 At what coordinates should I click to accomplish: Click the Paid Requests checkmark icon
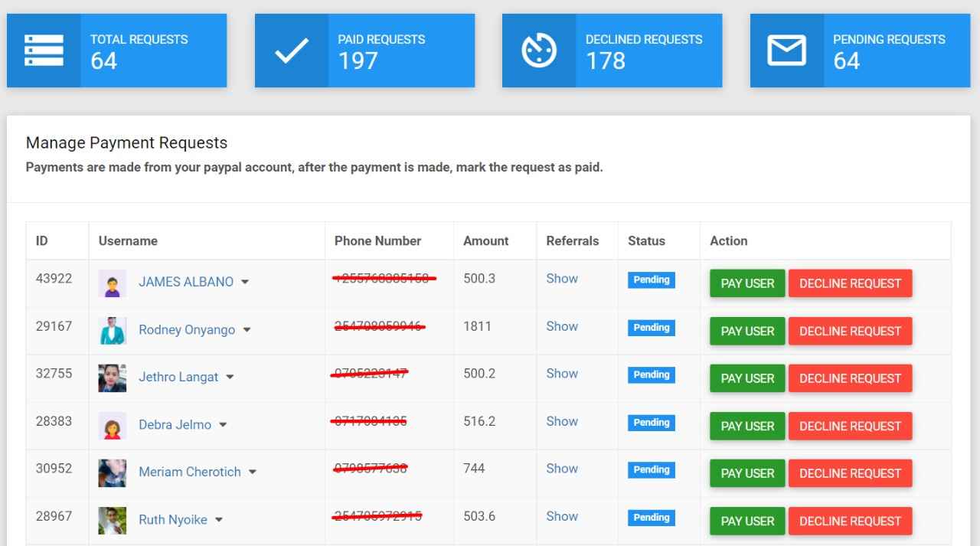[x=291, y=51]
